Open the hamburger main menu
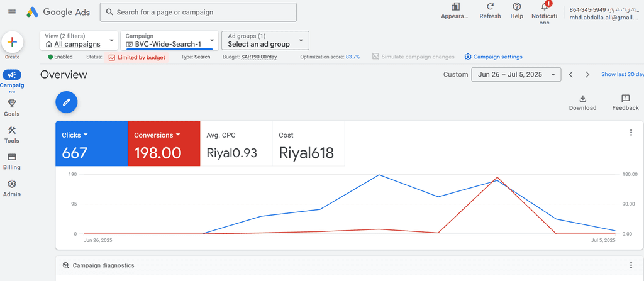The image size is (644, 281). (x=11, y=13)
